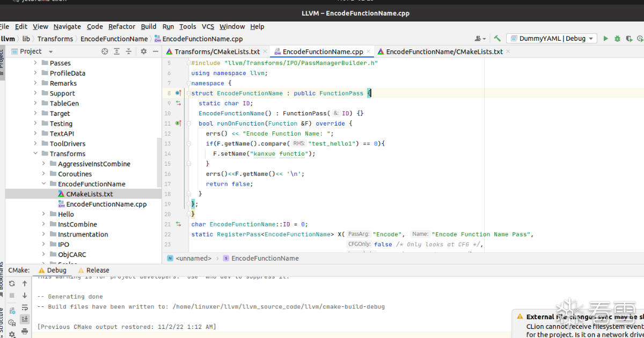This screenshot has width=644, height=338.
Task: Click gutter override icon on line 8
Action: click(x=178, y=93)
